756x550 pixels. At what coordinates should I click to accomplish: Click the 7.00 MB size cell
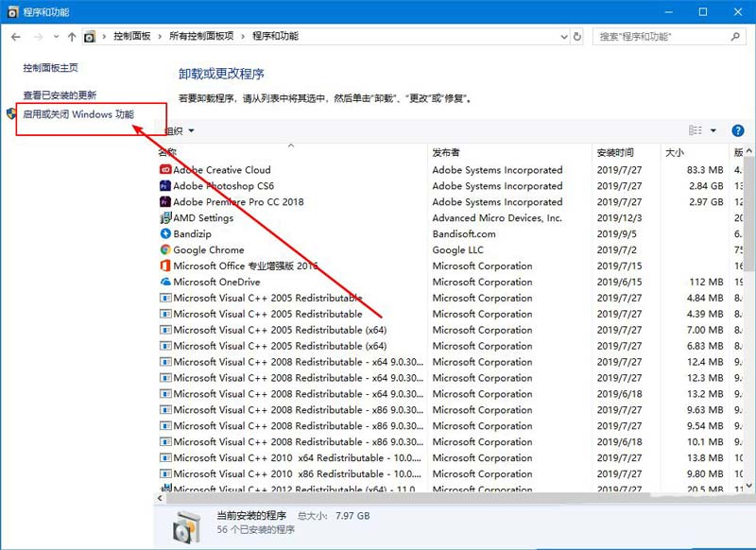pyautogui.click(x=705, y=330)
